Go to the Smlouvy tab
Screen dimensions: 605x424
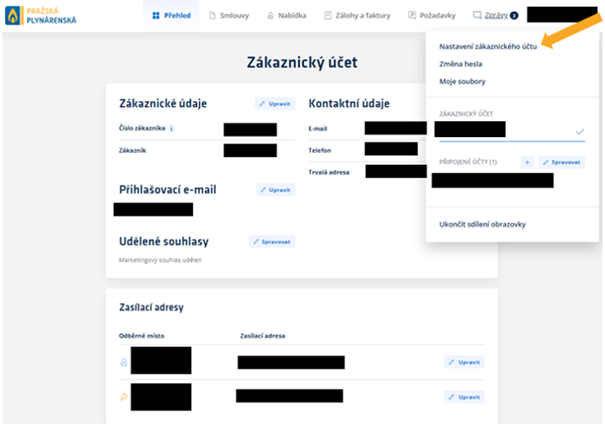234,16
